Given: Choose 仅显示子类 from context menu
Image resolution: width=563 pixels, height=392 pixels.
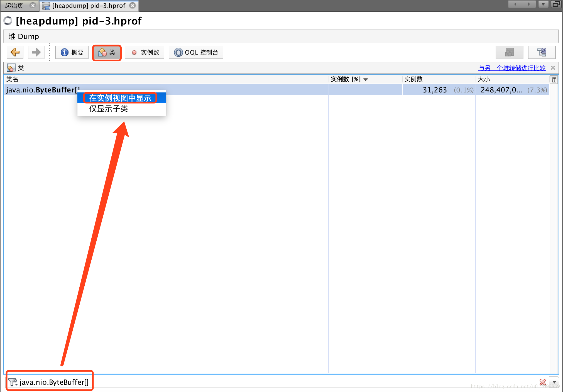Looking at the screenshot, I should pyautogui.click(x=122, y=109).
